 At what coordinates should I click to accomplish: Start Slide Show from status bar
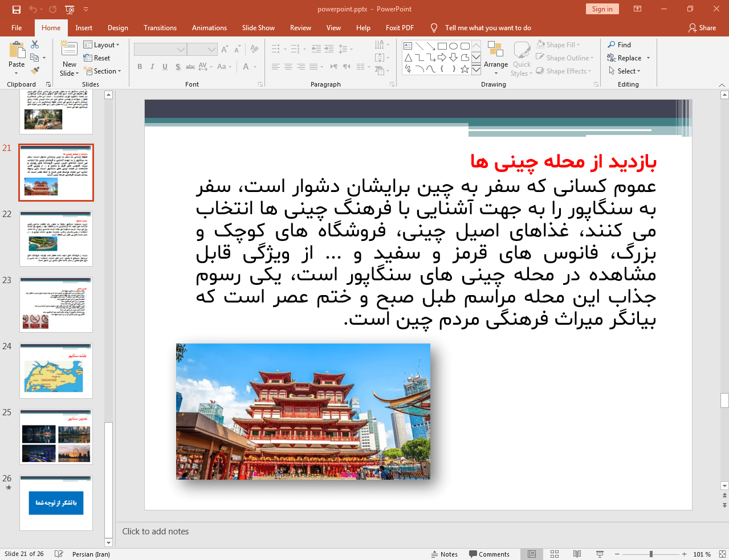tap(600, 554)
